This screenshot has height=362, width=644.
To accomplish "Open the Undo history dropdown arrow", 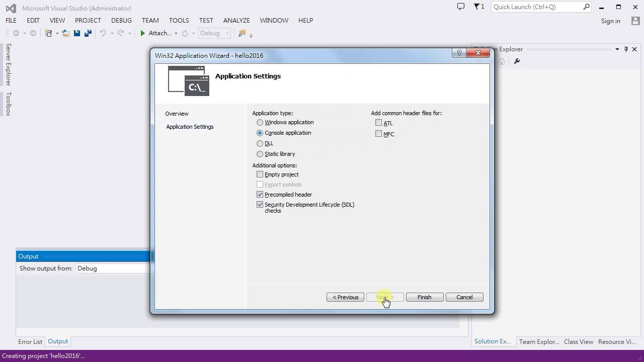I will click(111, 34).
